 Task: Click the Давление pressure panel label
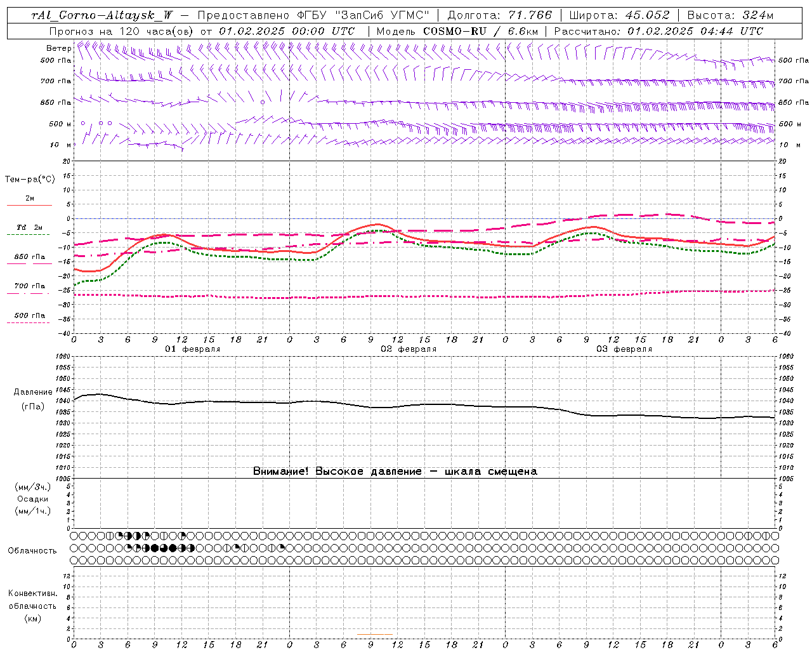point(33,392)
